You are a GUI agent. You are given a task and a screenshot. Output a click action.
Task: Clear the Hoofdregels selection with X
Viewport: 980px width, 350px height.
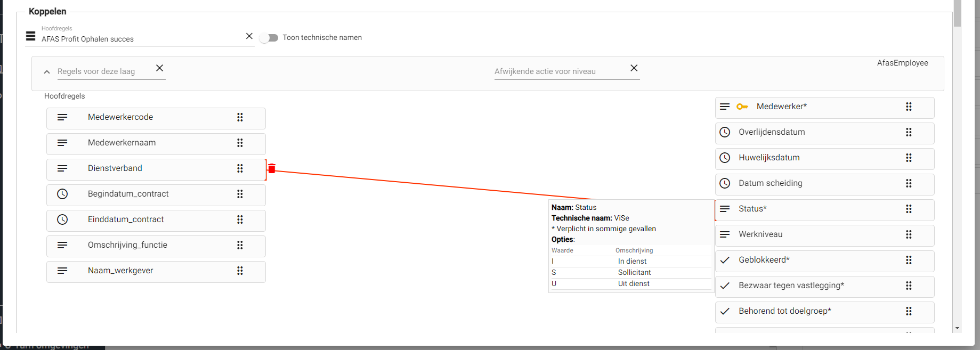coord(249,36)
